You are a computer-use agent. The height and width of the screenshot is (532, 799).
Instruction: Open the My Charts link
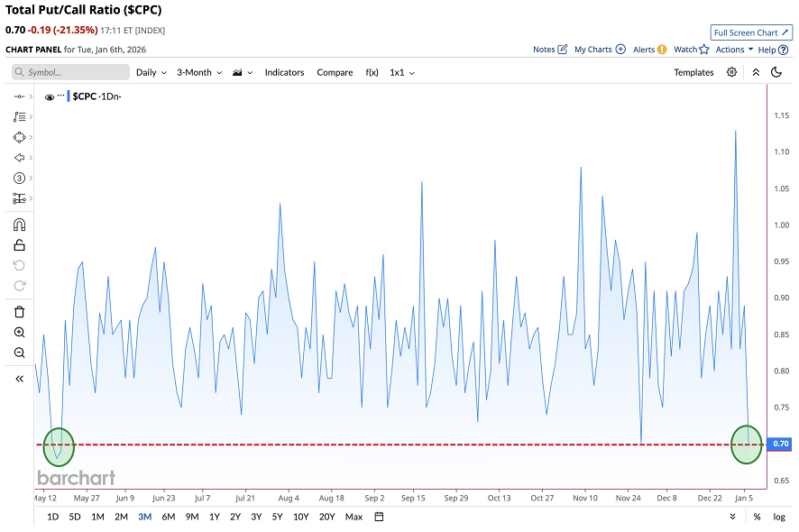tap(600, 50)
